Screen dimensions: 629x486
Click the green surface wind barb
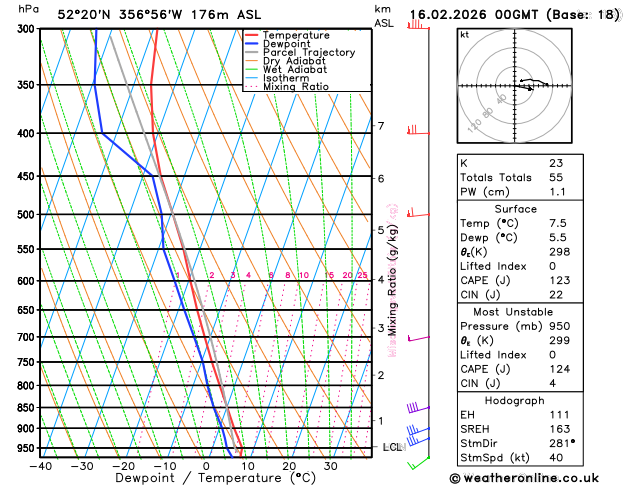coord(418,462)
